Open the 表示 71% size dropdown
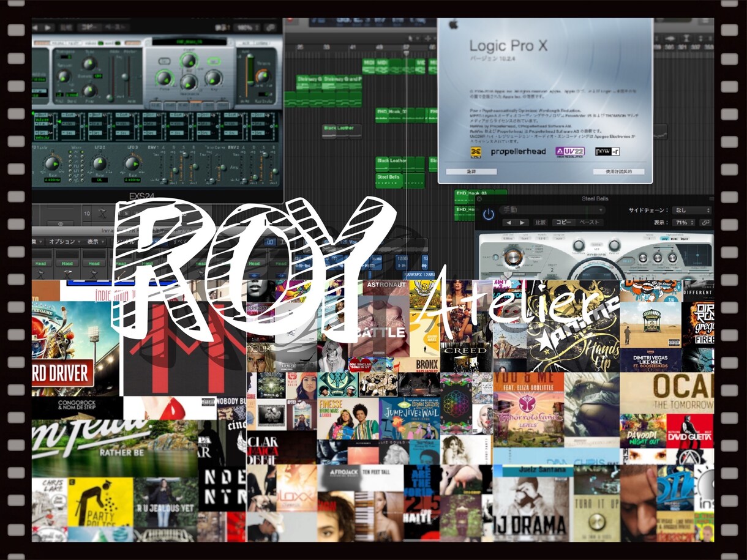This screenshot has width=747, height=560. [x=684, y=222]
